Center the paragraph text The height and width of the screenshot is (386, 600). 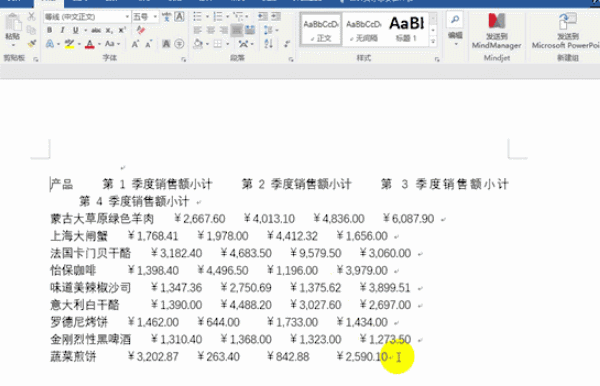(x=210, y=30)
